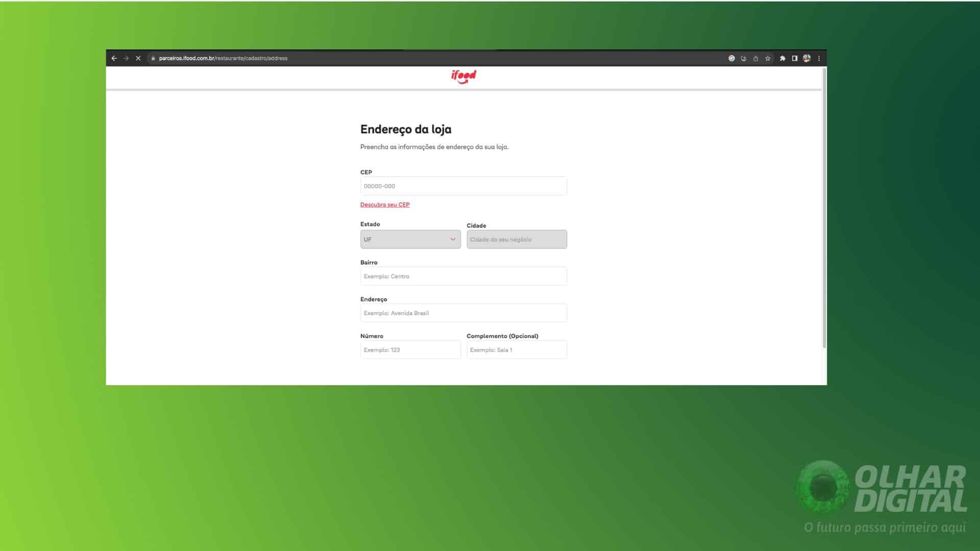Click the CEP input field
980x551 pixels.
point(463,186)
